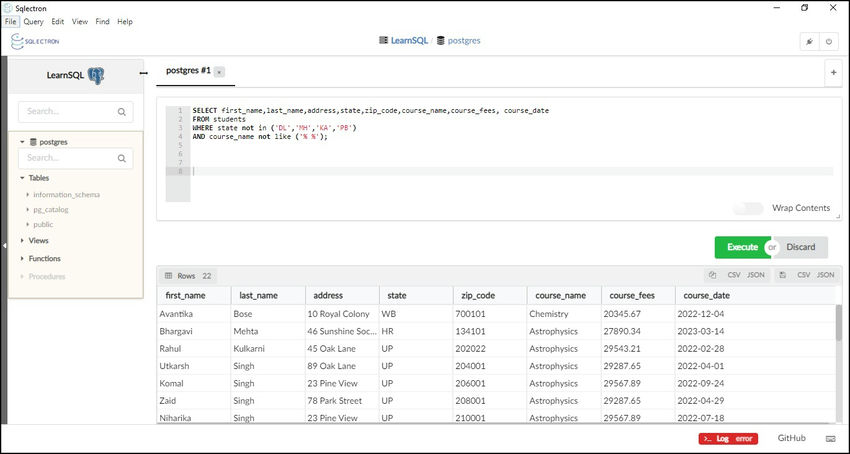The image size is (850, 454).
Task: Focus the Search field under the postgres node
Action: [x=75, y=158]
